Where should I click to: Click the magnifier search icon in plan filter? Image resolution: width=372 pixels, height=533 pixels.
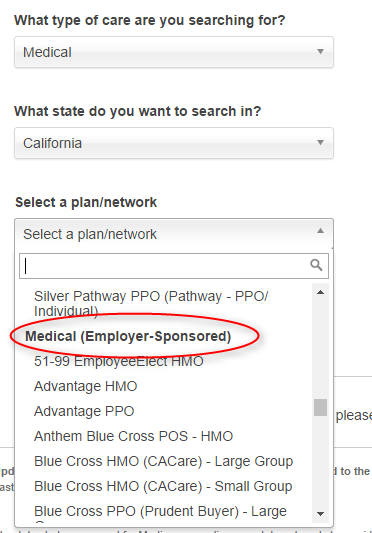pos(316,265)
